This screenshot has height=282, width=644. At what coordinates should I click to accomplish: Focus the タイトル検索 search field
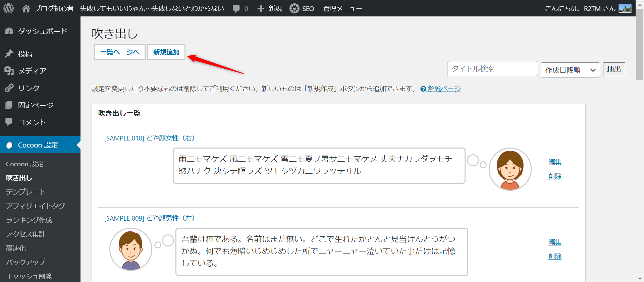pyautogui.click(x=492, y=69)
